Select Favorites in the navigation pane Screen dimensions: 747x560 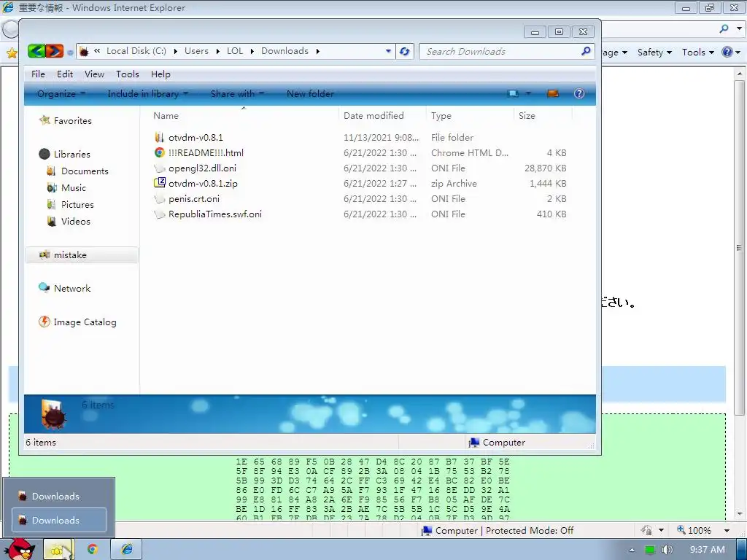coord(72,120)
